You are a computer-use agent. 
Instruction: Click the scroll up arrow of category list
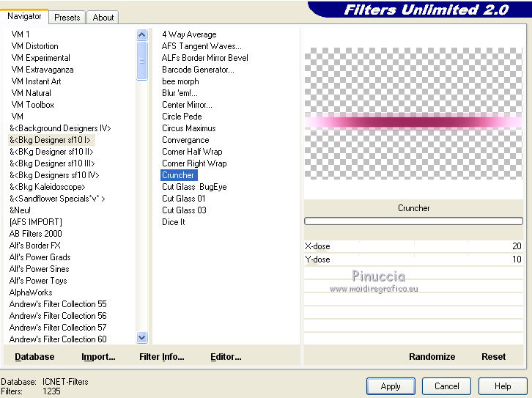point(142,34)
